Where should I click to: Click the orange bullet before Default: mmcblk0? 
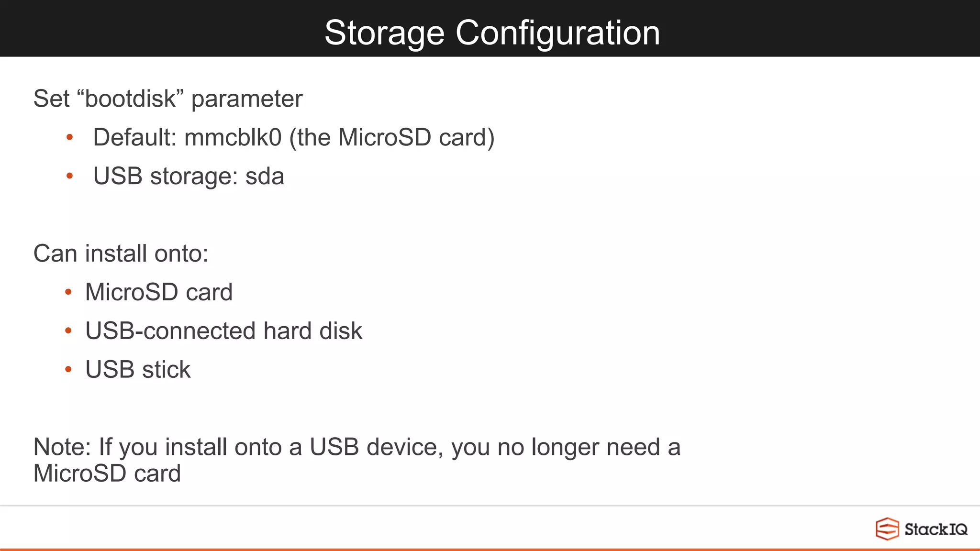(69, 138)
